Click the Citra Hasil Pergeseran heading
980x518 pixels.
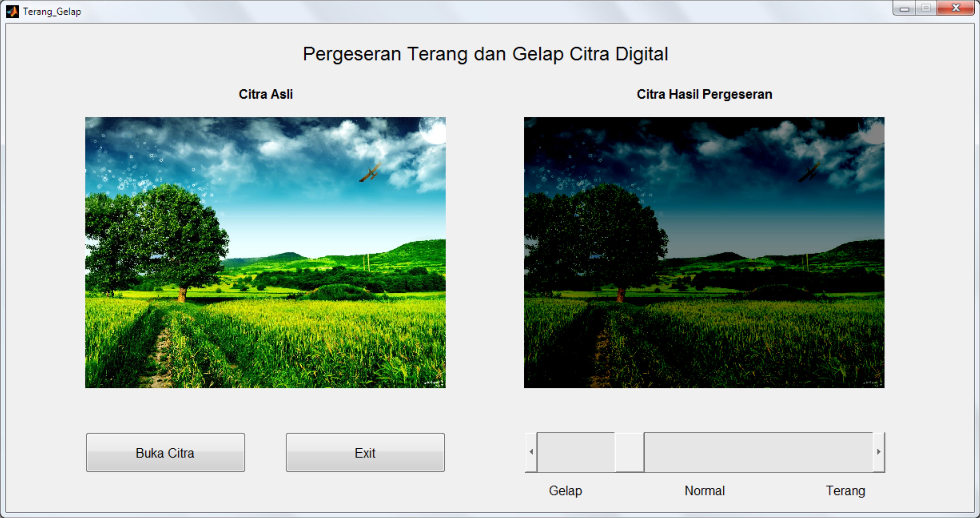point(704,94)
